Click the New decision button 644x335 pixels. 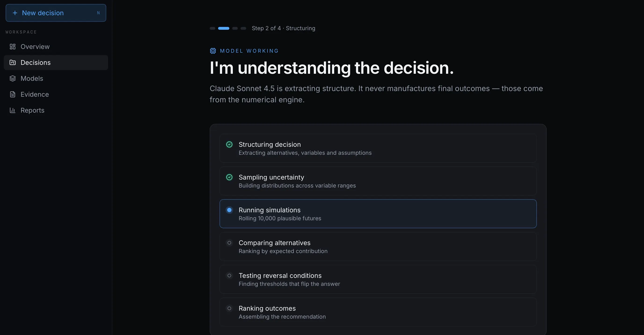[56, 13]
